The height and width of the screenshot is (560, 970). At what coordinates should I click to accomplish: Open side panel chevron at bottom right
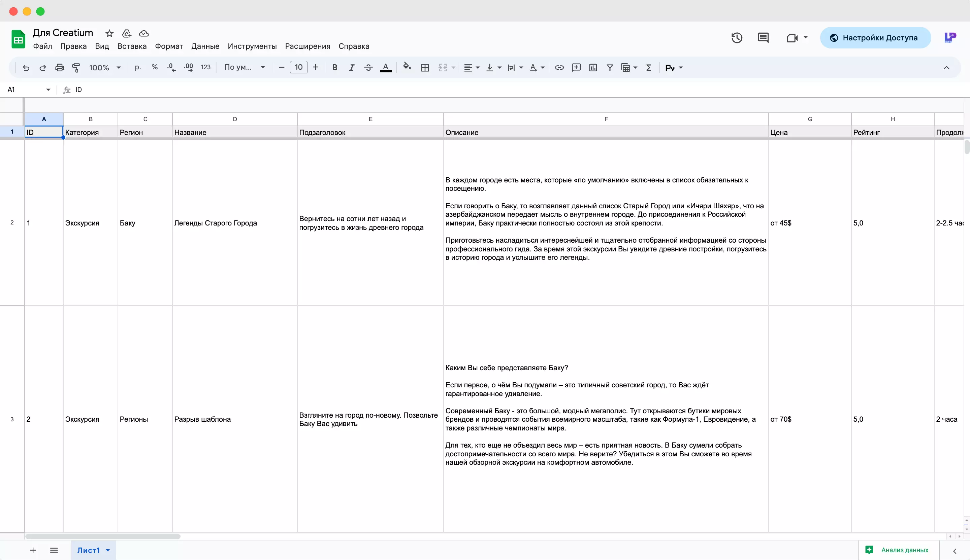click(x=955, y=551)
